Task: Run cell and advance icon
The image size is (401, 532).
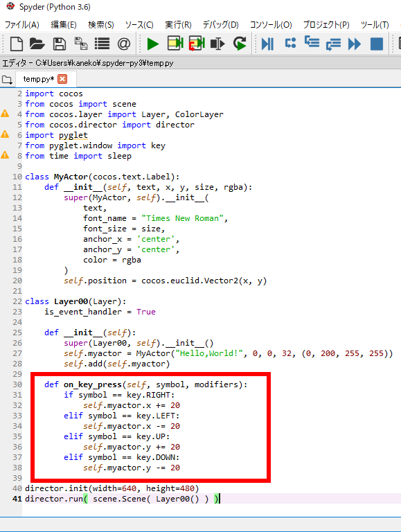Action: point(197,44)
